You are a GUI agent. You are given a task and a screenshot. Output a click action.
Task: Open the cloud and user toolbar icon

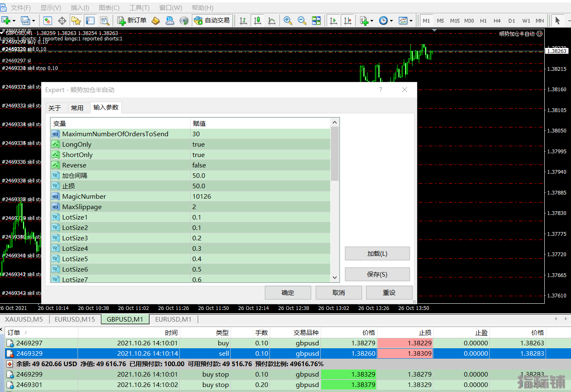coord(170,20)
